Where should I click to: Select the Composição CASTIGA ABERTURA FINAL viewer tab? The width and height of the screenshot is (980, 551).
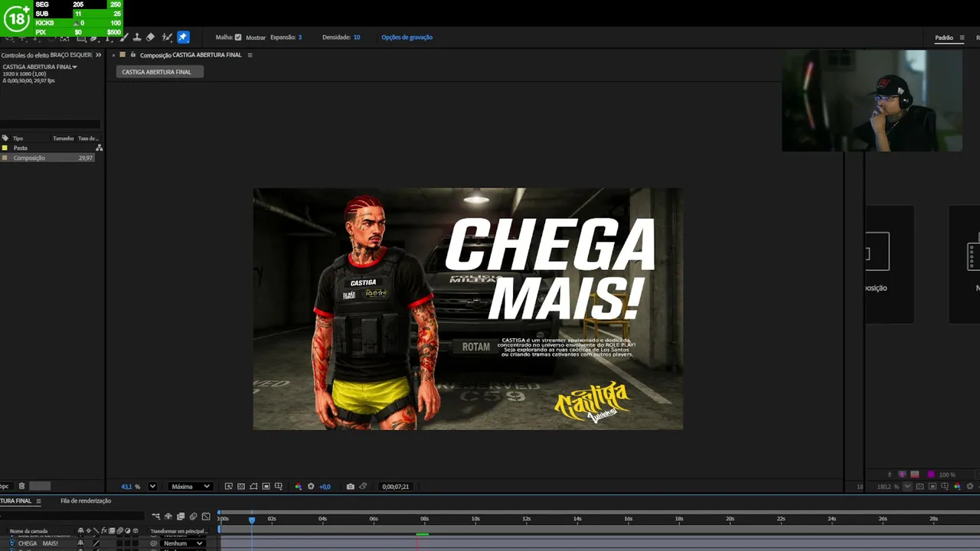[x=191, y=55]
